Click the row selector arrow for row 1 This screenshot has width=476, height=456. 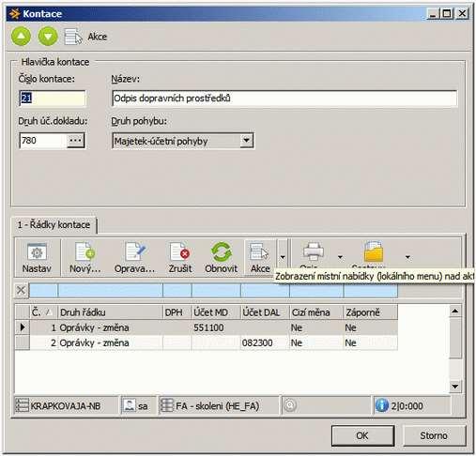23,327
